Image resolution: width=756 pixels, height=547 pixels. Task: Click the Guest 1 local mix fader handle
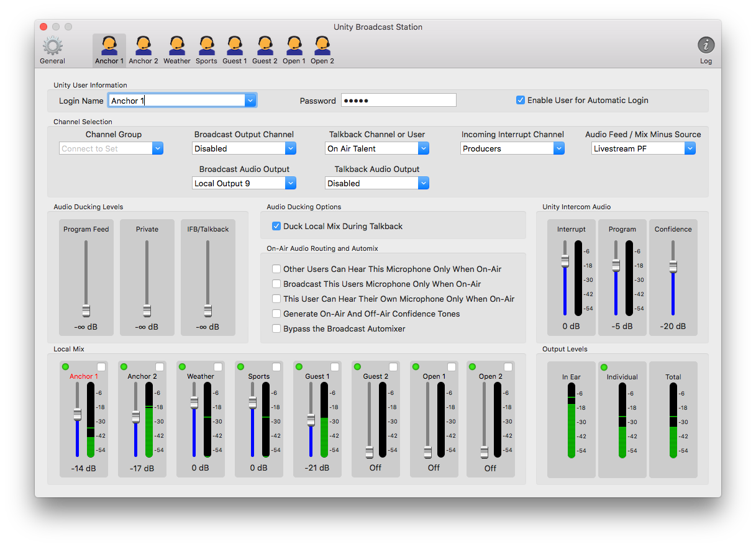311,420
